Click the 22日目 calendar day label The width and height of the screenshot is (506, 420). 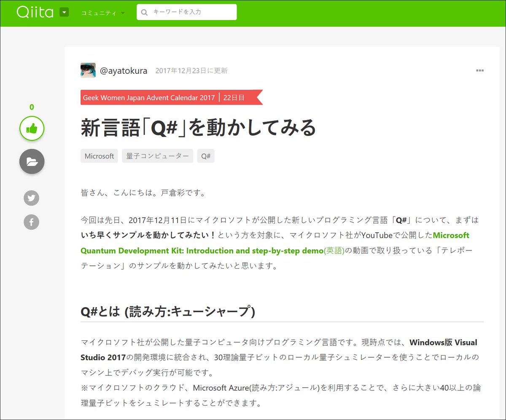tap(234, 97)
